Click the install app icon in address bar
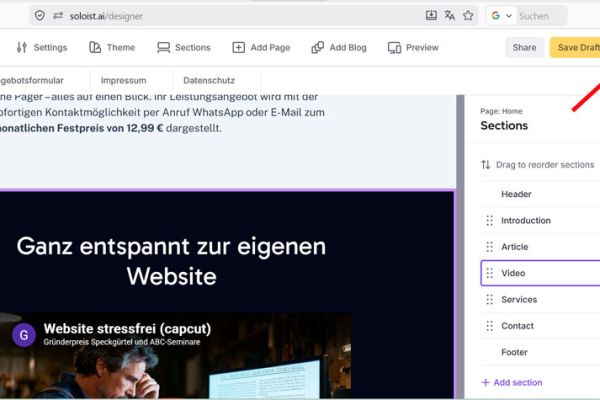600x400 pixels. coord(431,15)
